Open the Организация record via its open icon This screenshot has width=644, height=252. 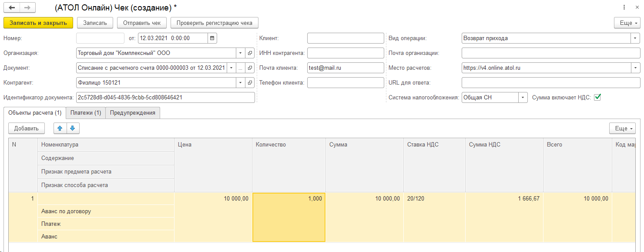250,53
